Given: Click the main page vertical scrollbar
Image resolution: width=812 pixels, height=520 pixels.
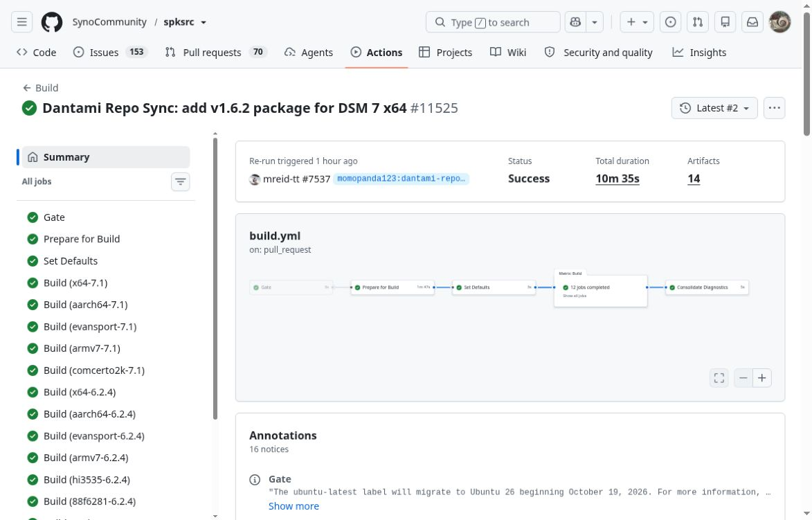Looking at the screenshot, I should [807, 74].
